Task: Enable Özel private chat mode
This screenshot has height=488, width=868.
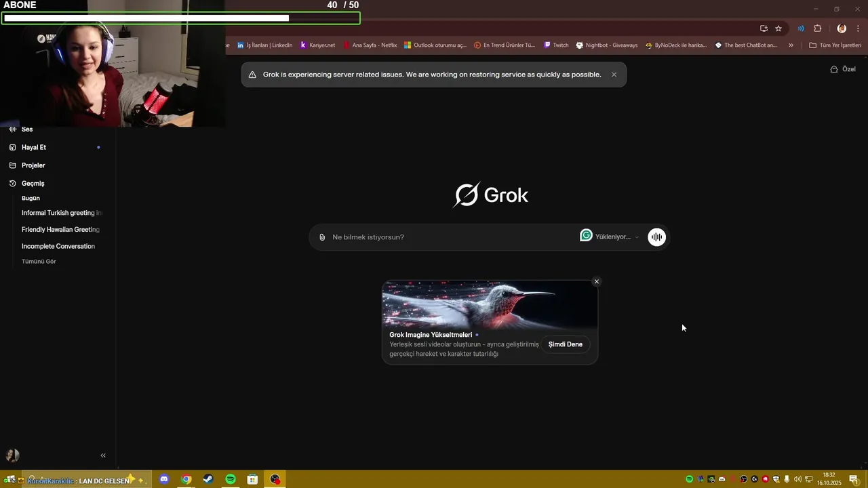Action: (x=843, y=69)
